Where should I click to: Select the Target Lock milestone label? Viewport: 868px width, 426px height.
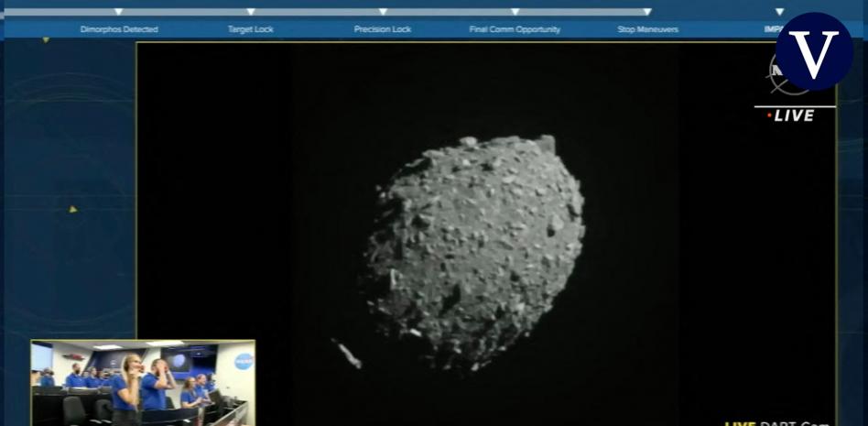pos(250,29)
